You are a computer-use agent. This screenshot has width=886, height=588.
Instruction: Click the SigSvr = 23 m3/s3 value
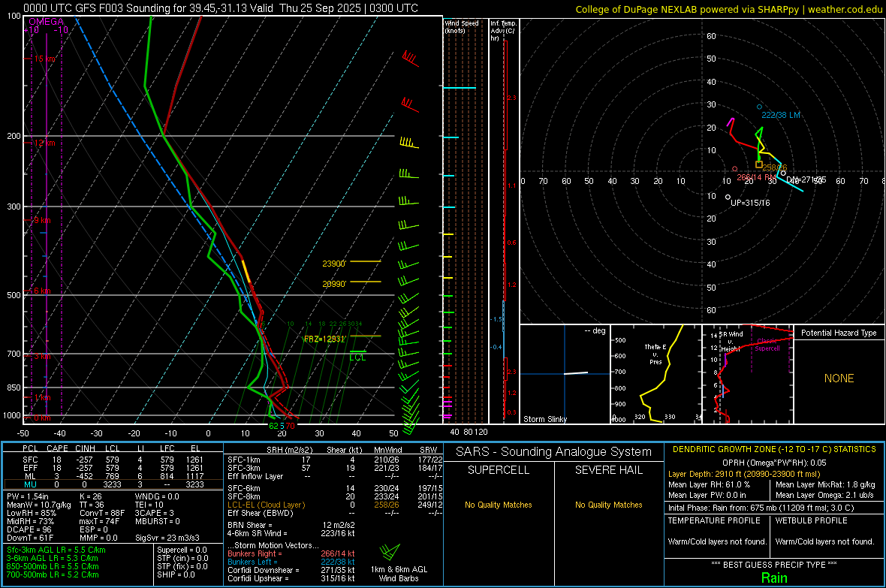click(x=167, y=538)
